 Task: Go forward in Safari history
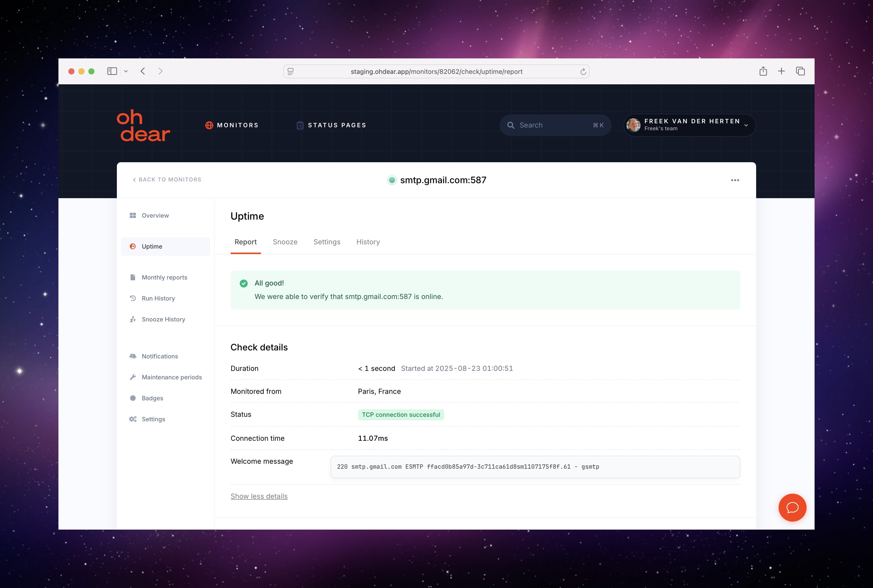click(161, 71)
